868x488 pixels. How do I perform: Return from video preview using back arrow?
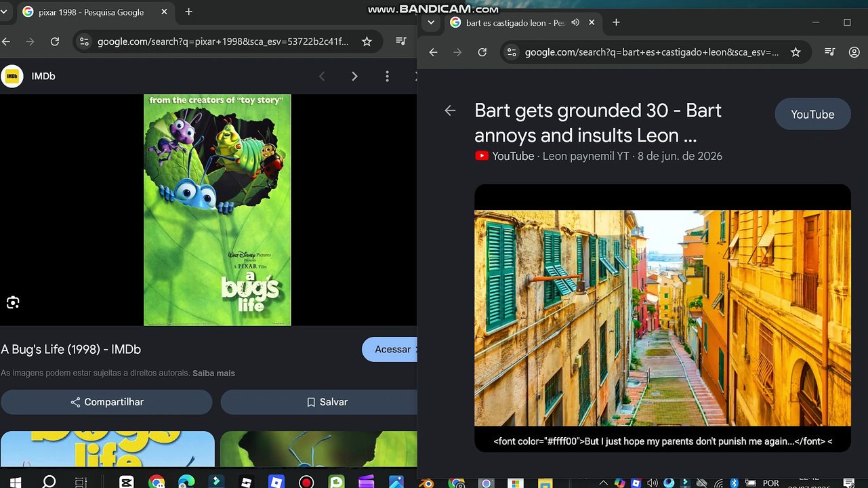tap(450, 110)
